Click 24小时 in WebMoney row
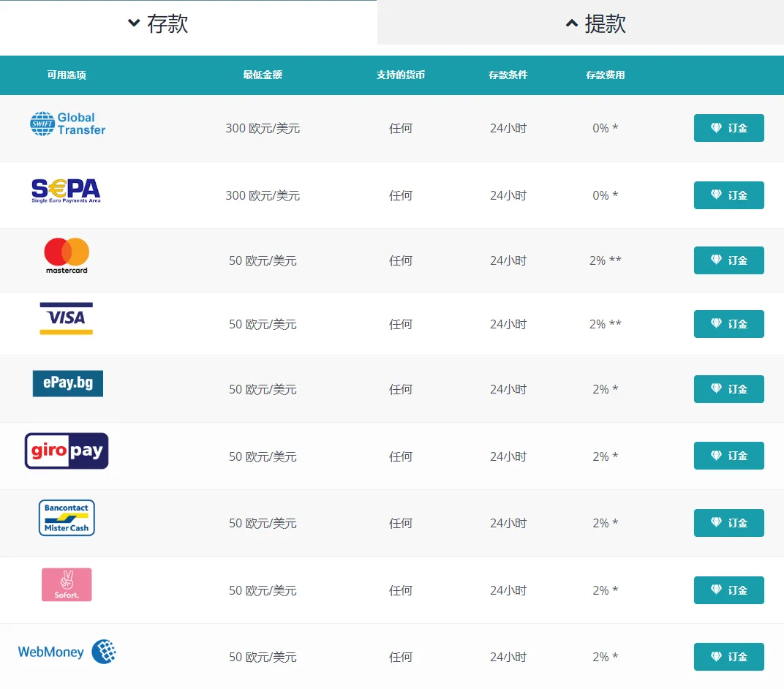Image resolution: width=784 pixels, height=689 pixels. pyautogui.click(x=508, y=657)
